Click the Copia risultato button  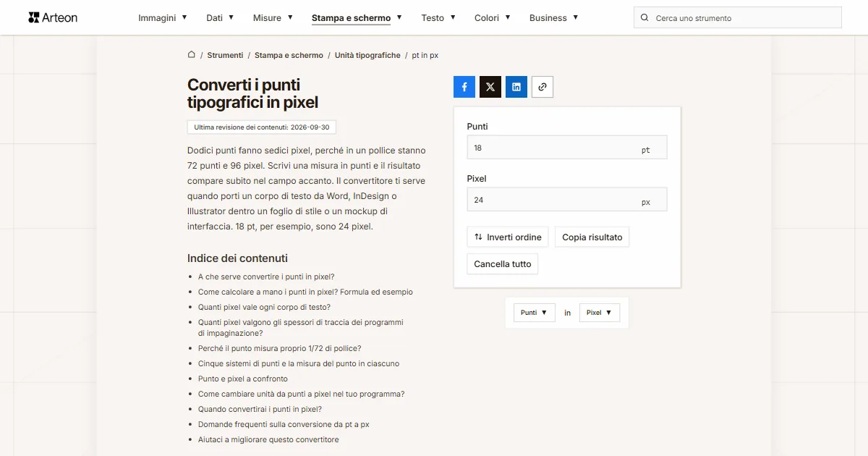[x=592, y=237]
